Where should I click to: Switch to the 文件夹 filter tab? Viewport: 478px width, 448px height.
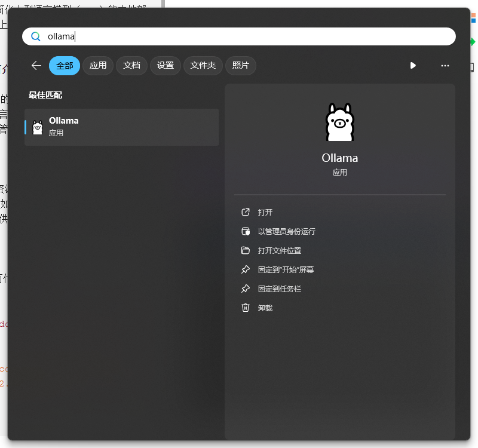[203, 66]
